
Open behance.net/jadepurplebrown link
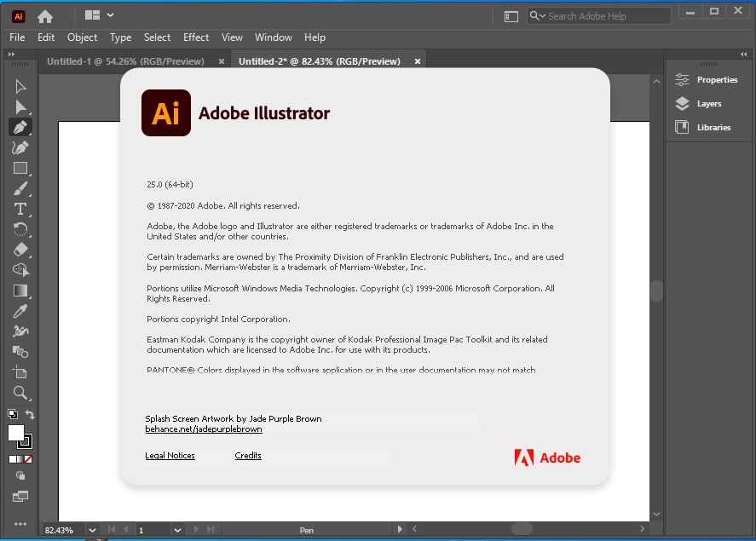point(204,429)
